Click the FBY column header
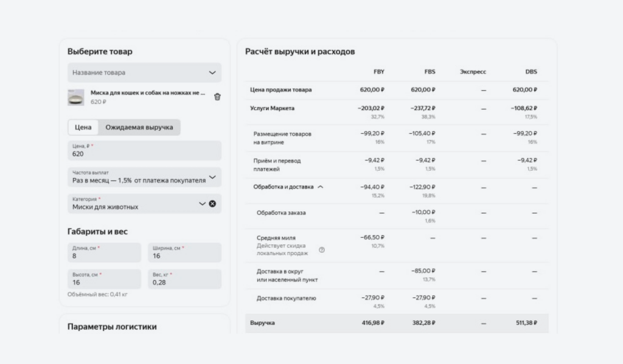This screenshot has height=364, width=623. point(378,72)
